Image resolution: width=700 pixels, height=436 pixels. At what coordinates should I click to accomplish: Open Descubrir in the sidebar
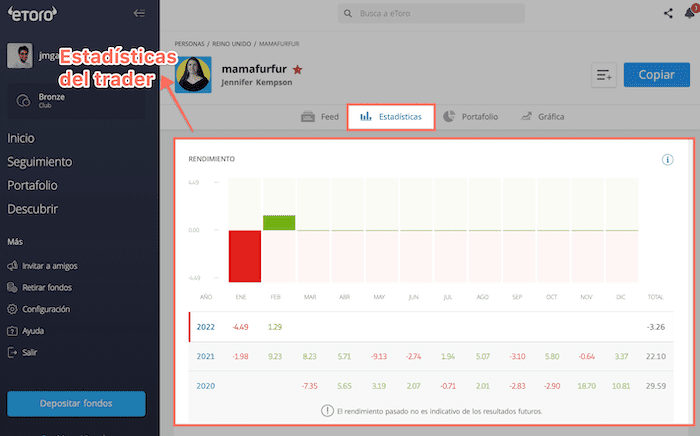point(33,209)
